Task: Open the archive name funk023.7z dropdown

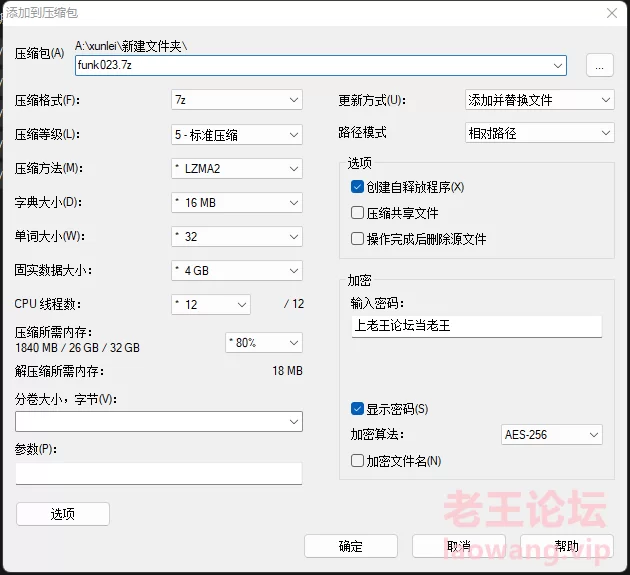Action: coord(558,65)
